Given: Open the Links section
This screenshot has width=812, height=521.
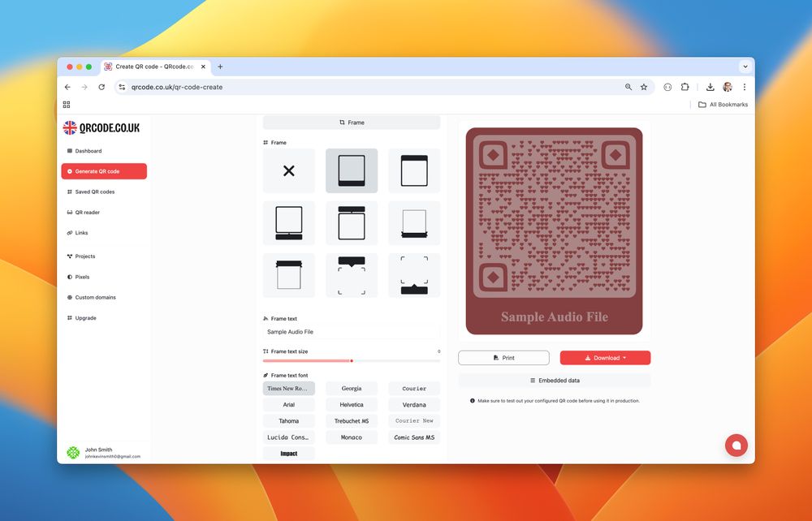Looking at the screenshot, I should pyautogui.click(x=80, y=233).
